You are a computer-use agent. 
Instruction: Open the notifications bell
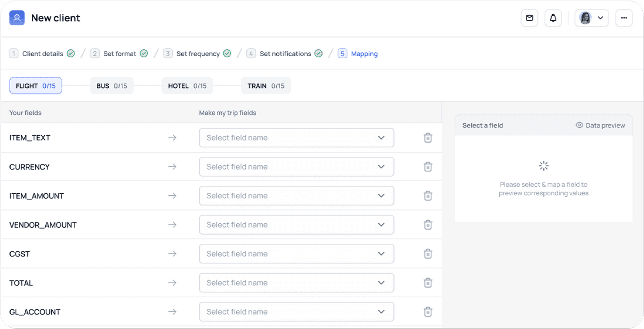[553, 18]
